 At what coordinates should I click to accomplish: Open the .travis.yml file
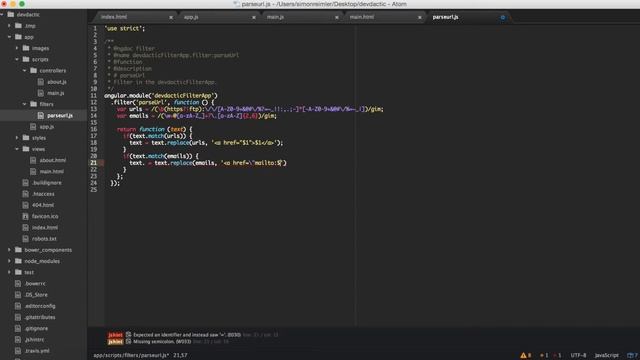click(x=37, y=351)
